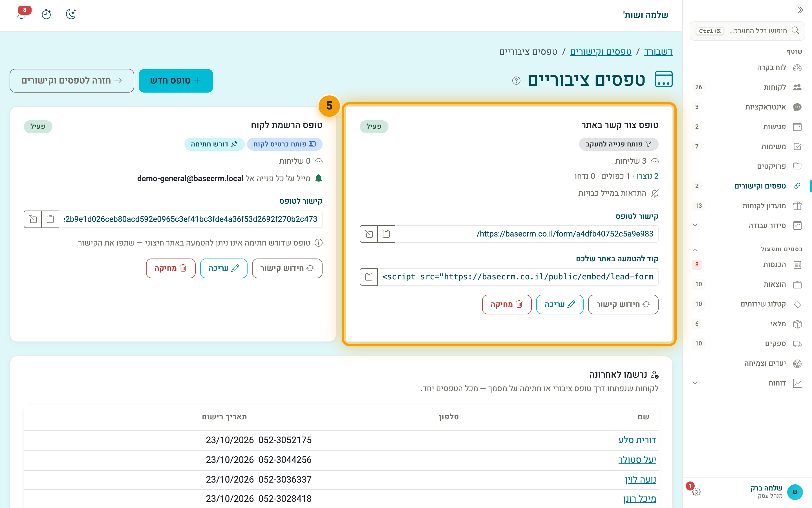This screenshot has width=812, height=508.
Task: Collapse the כספים ותפעול section
Action: [695, 250]
